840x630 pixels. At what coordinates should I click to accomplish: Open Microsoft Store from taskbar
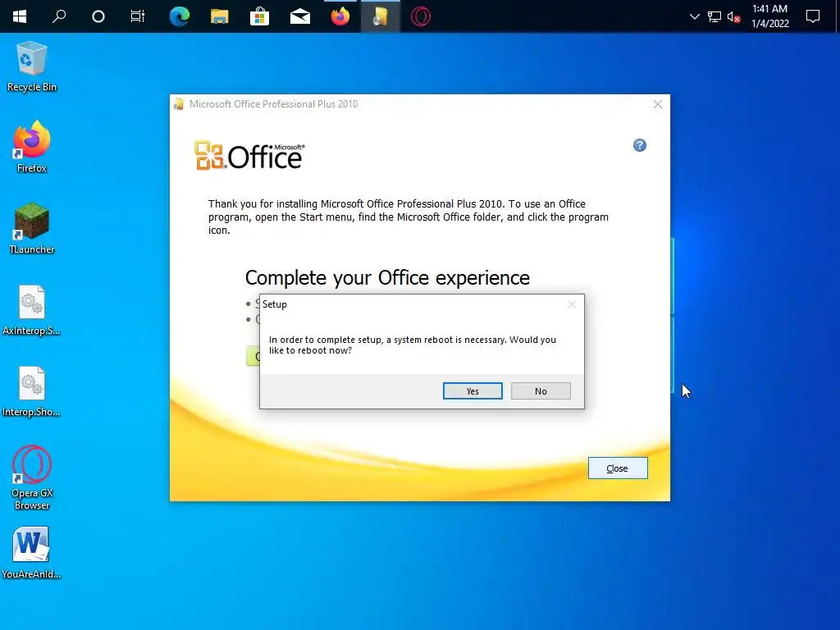pos(260,16)
